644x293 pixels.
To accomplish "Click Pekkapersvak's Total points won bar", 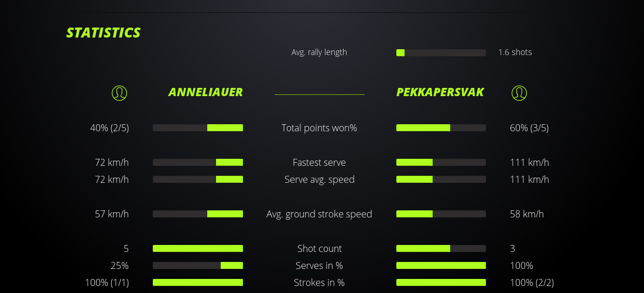I will 441,128.
